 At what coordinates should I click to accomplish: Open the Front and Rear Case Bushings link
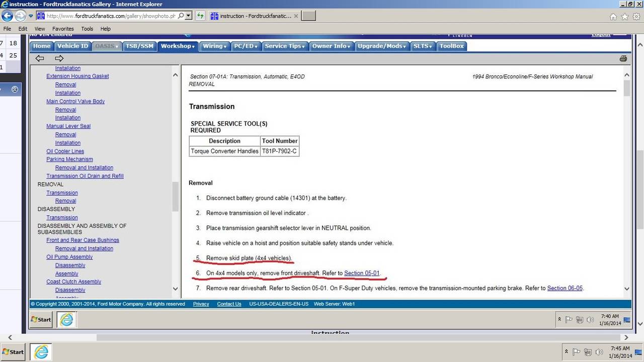pyautogui.click(x=83, y=240)
